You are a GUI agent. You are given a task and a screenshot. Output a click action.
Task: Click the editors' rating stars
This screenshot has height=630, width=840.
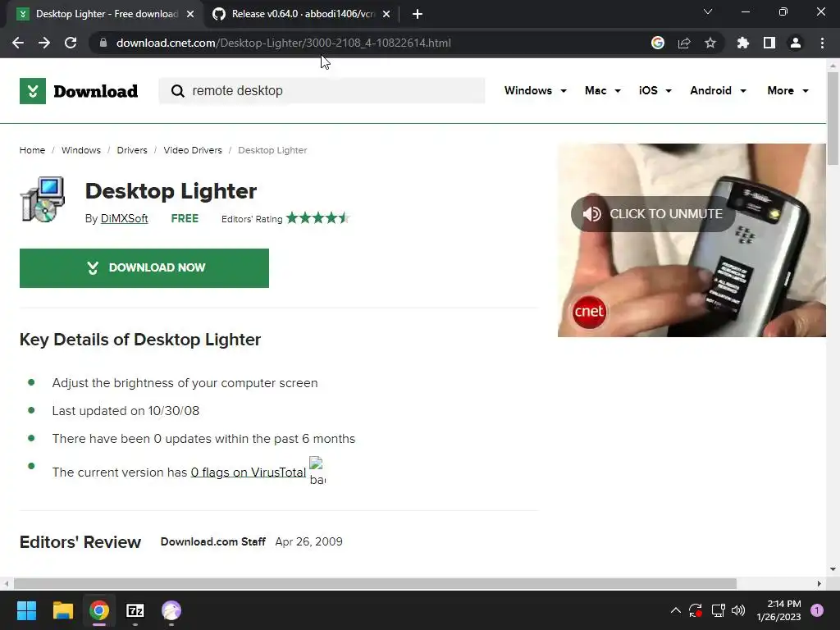click(x=317, y=218)
